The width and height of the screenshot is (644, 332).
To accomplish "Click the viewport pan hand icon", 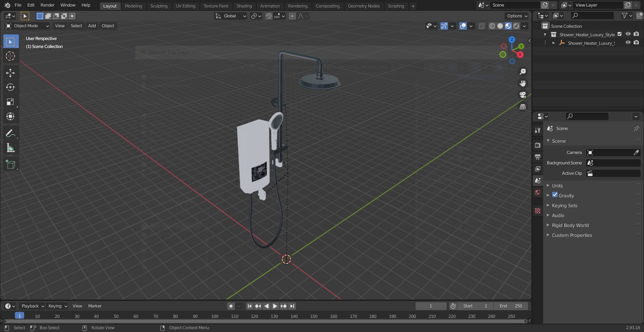I will coord(522,83).
